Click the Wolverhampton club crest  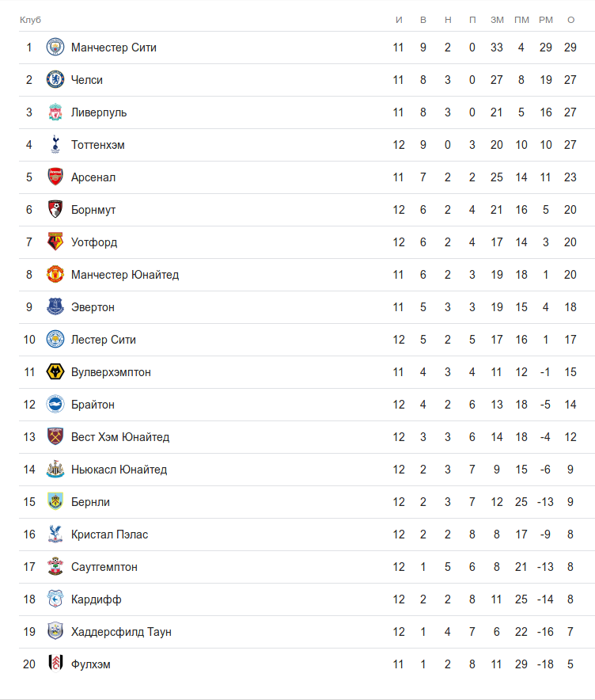[x=55, y=372]
